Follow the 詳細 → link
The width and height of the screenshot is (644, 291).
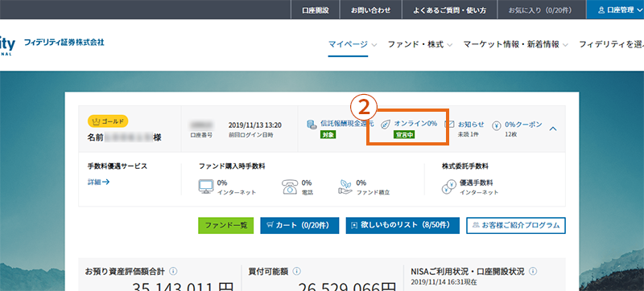[98, 182]
